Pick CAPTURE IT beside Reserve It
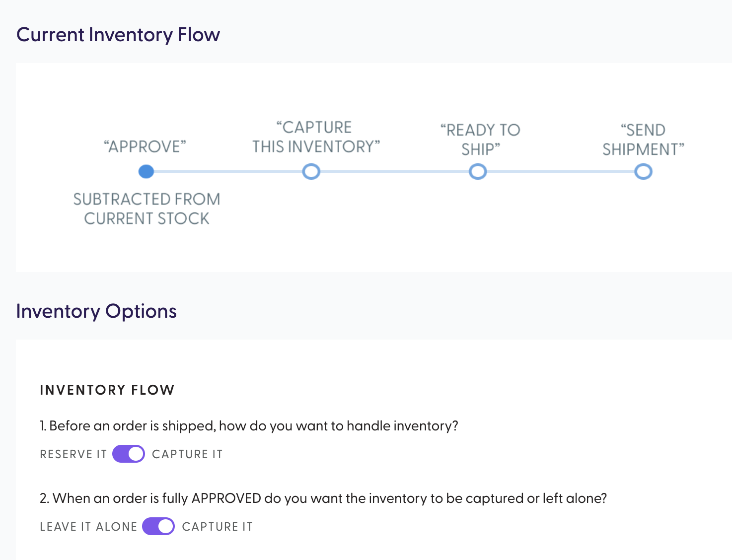The height and width of the screenshot is (560, 732). (187, 454)
